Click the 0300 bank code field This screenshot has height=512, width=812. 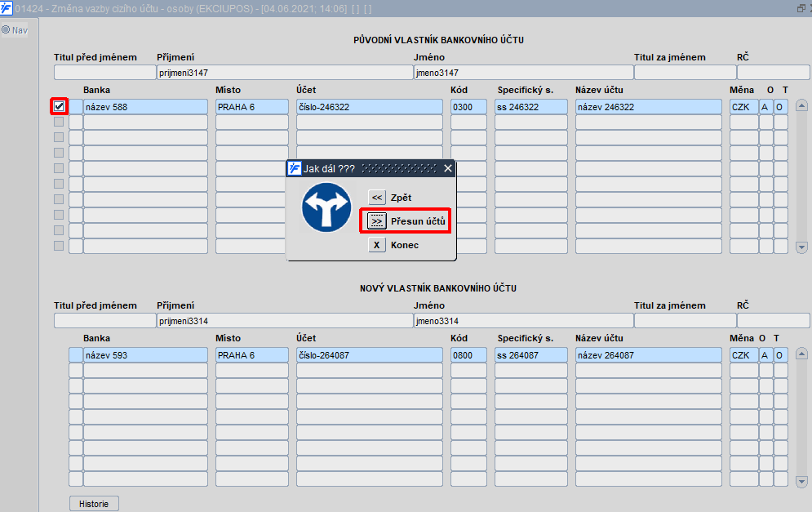pyautogui.click(x=468, y=107)
